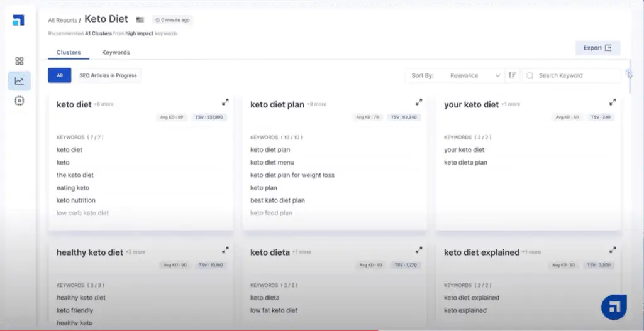Click the US flag icon beside Keto Diet

click(140, 19)
